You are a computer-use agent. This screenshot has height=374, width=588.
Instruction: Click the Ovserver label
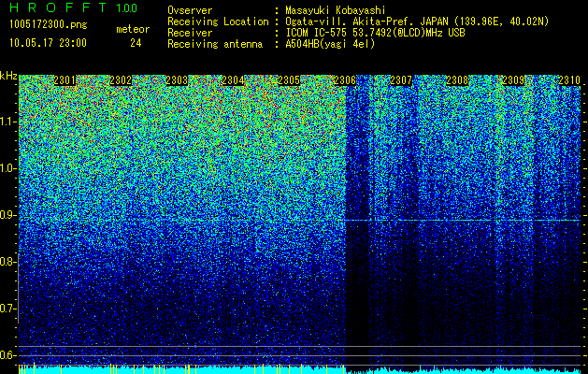click(190, 10)
